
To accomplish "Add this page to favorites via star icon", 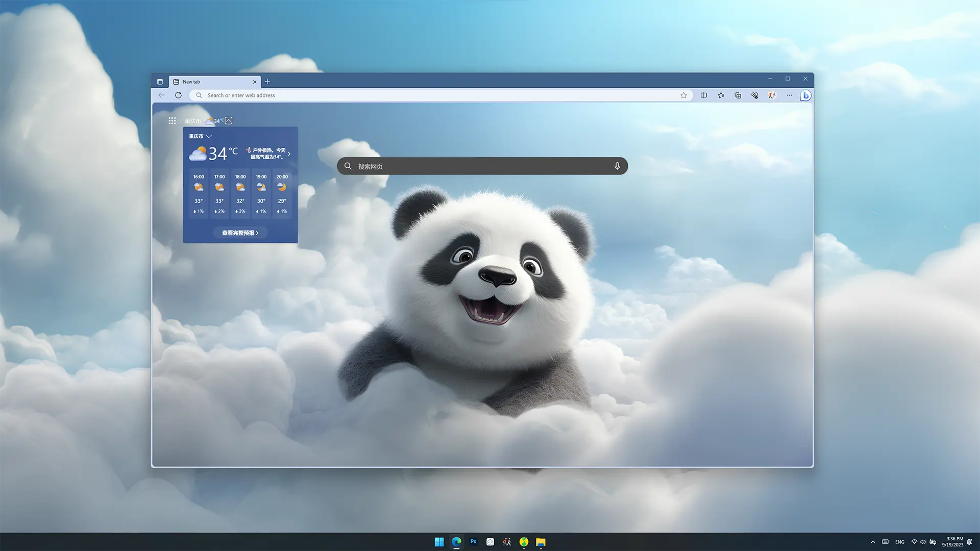I will tap(683, 95).
